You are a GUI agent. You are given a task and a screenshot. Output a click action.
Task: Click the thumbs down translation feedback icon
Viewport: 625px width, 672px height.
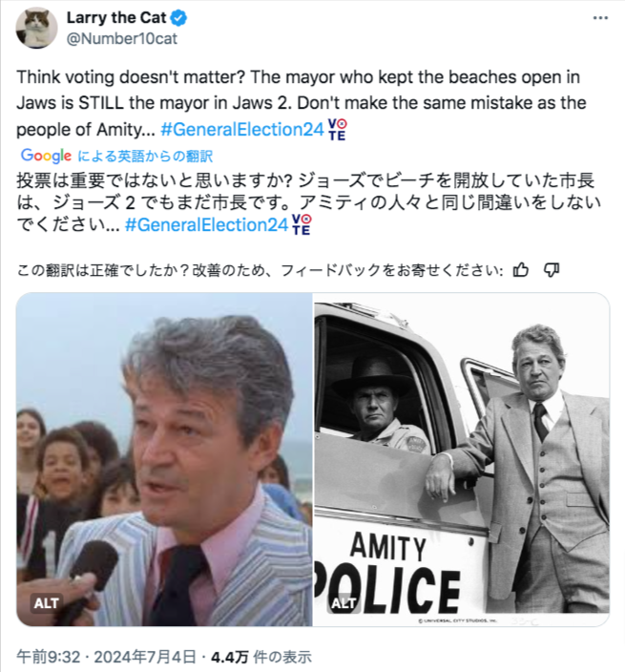(552, 269)
